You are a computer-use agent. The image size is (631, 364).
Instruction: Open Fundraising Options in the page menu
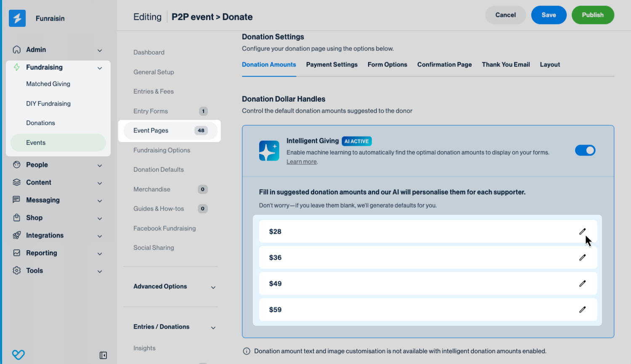coord(162,150)
